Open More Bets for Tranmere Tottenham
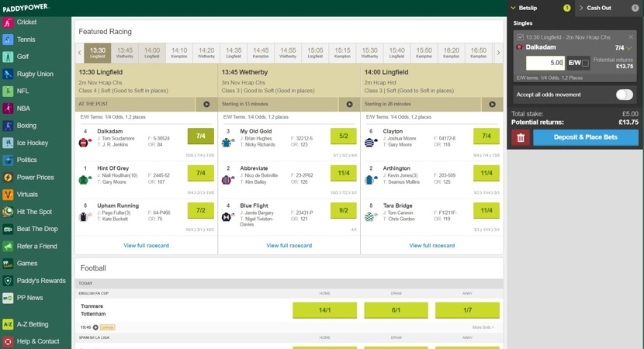 [483, 327]
